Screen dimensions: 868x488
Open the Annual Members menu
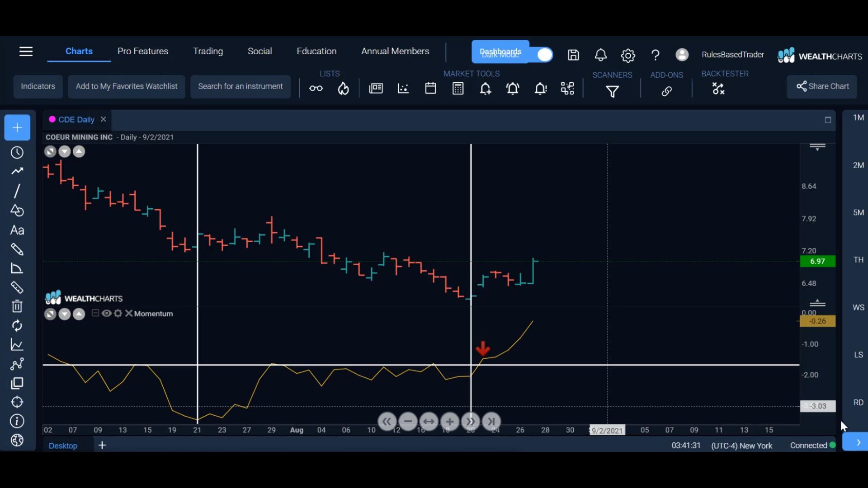395,52
